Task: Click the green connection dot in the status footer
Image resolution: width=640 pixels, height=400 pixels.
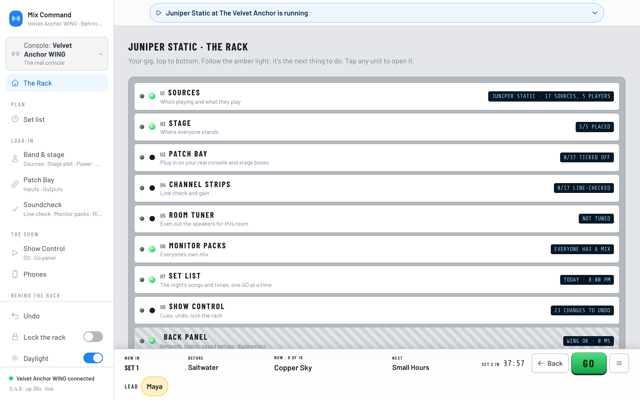Action: [x=11, y=378]
